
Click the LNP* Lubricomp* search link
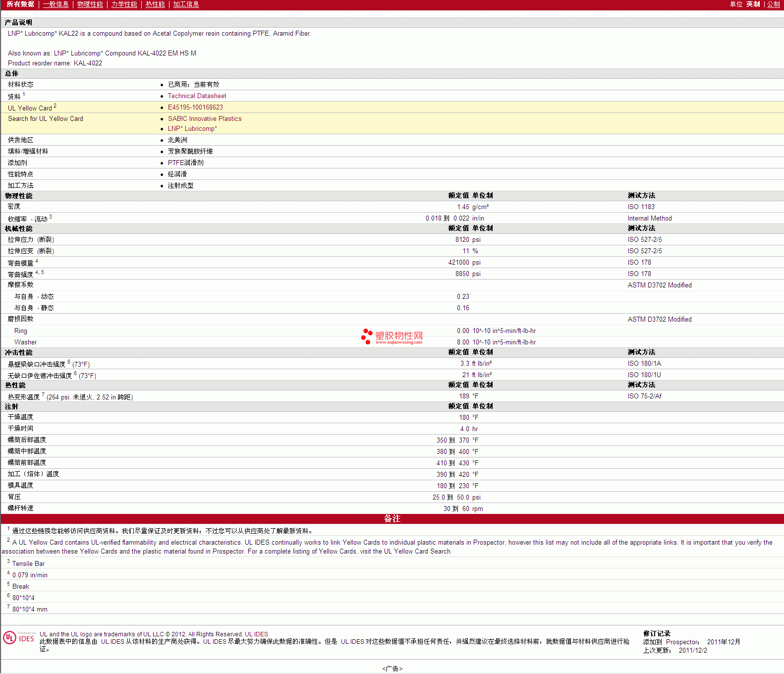click(192, 129)
